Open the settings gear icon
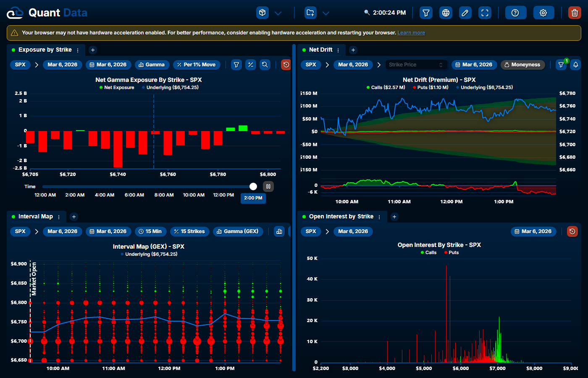Viewport: 588px width, 378px height. pyautogui.click(x=543, y=13)
